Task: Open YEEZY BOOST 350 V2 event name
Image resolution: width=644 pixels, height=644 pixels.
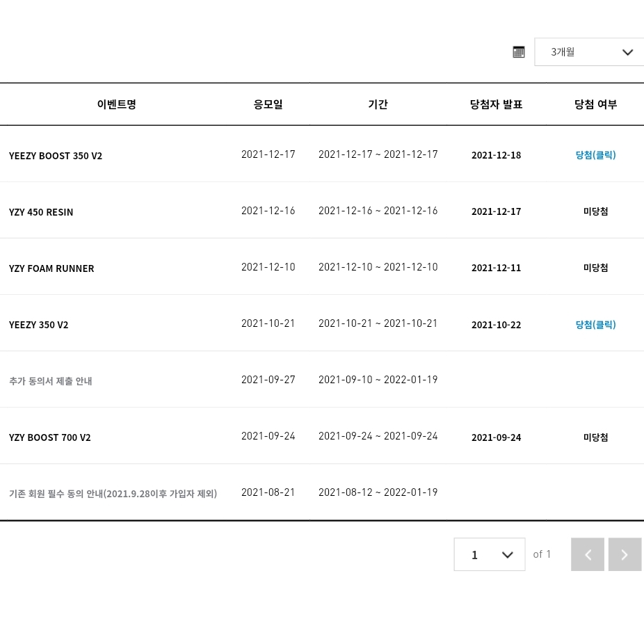Action: click(x=56, y=156)
